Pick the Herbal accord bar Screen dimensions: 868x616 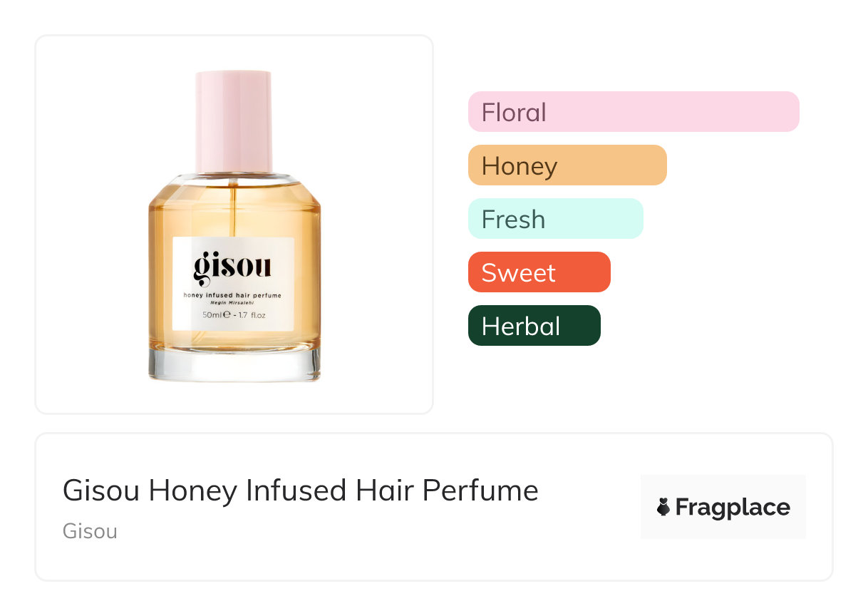[534, 326]
